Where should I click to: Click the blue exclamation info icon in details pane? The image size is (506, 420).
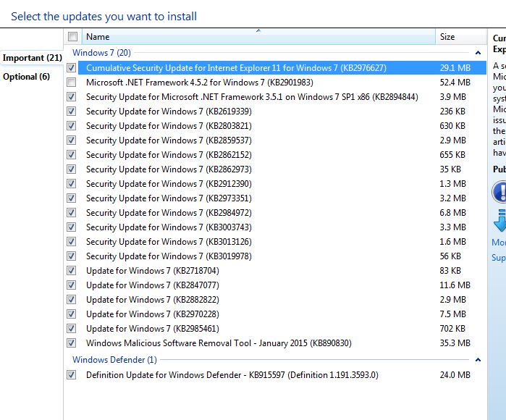click(499, 192)
